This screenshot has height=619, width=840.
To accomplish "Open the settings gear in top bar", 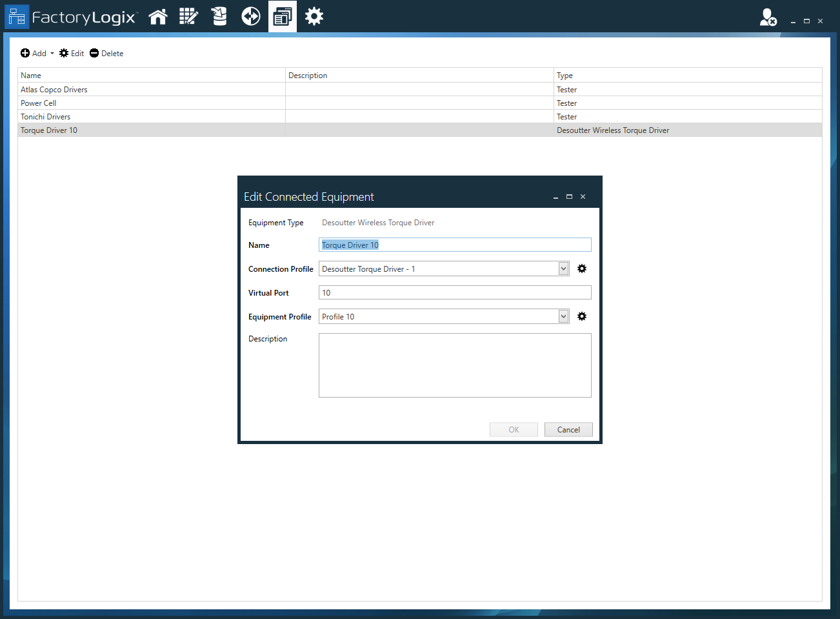I will click(314, 17).
